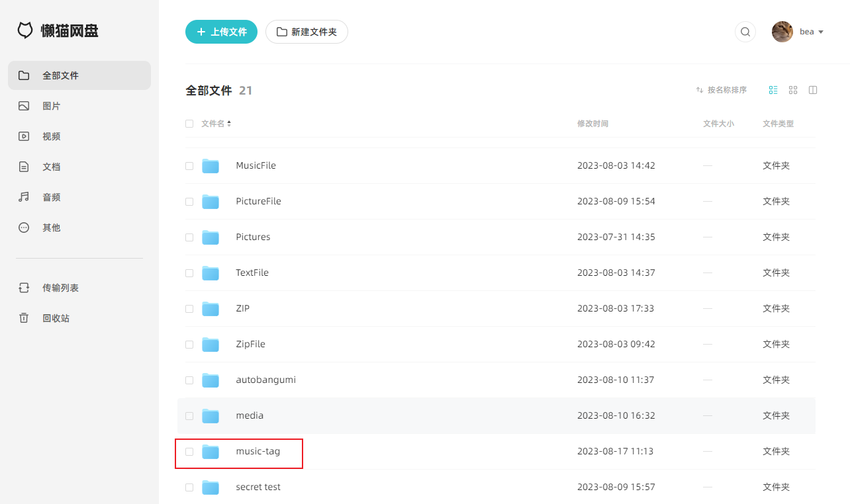Click the secret test folder icon
This screenshot has height=504, width=850.
tap(211, 487)
